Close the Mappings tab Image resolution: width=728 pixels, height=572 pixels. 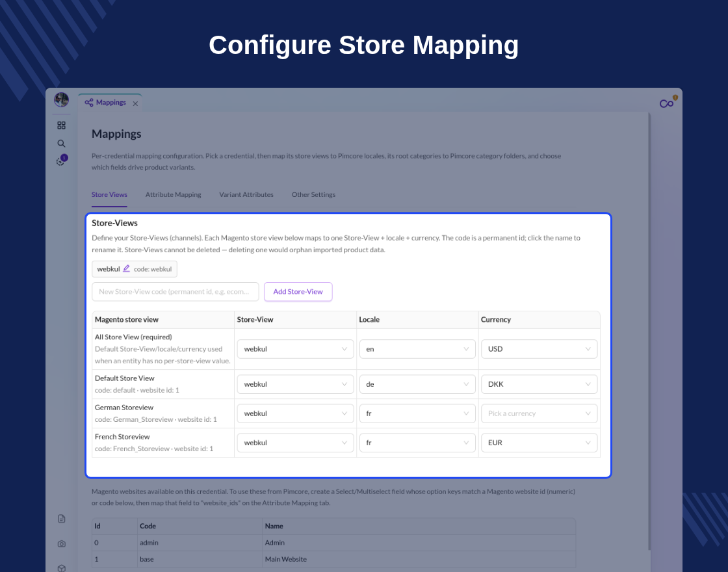click(135, 103)
